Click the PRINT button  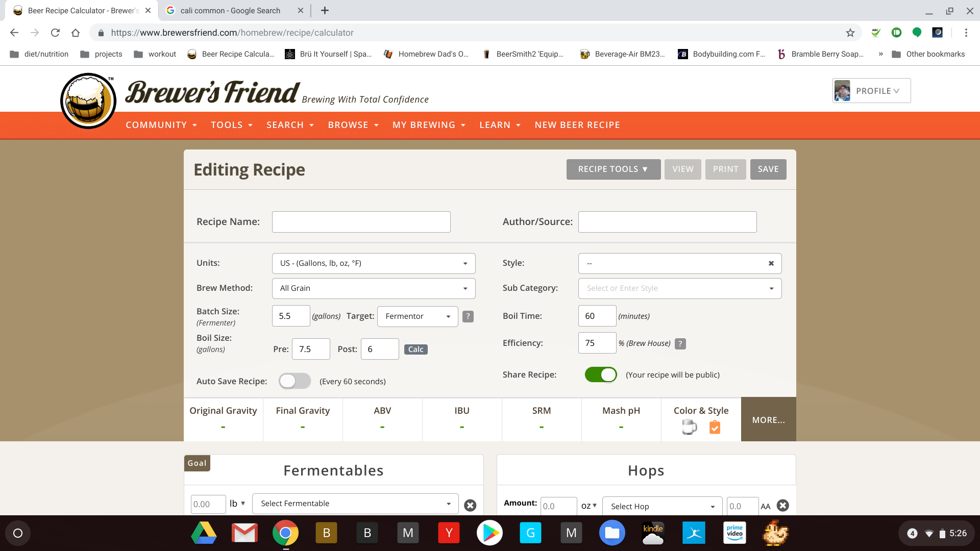(x=726, y=169)
